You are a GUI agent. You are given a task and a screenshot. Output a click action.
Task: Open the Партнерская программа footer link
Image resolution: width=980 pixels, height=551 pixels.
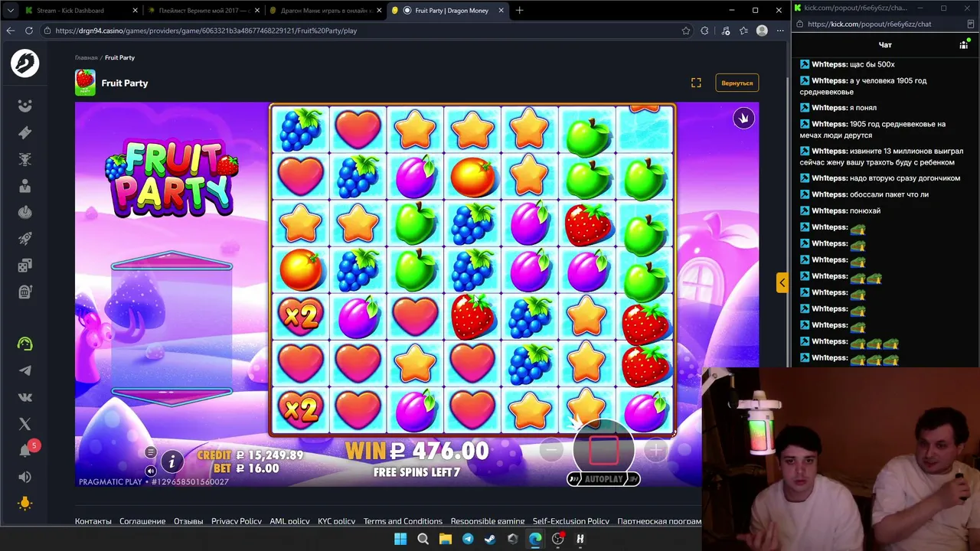click(x=659, y=521)
